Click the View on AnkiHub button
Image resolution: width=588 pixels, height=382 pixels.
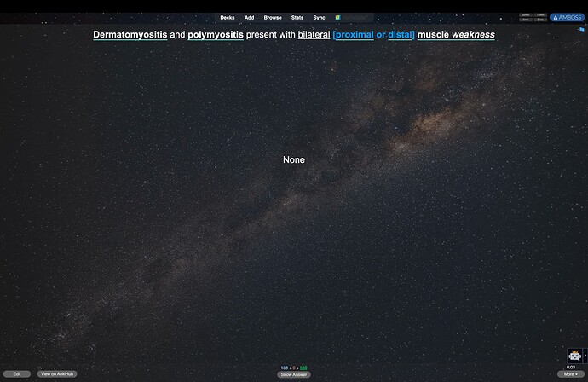[x=57, y=374]
